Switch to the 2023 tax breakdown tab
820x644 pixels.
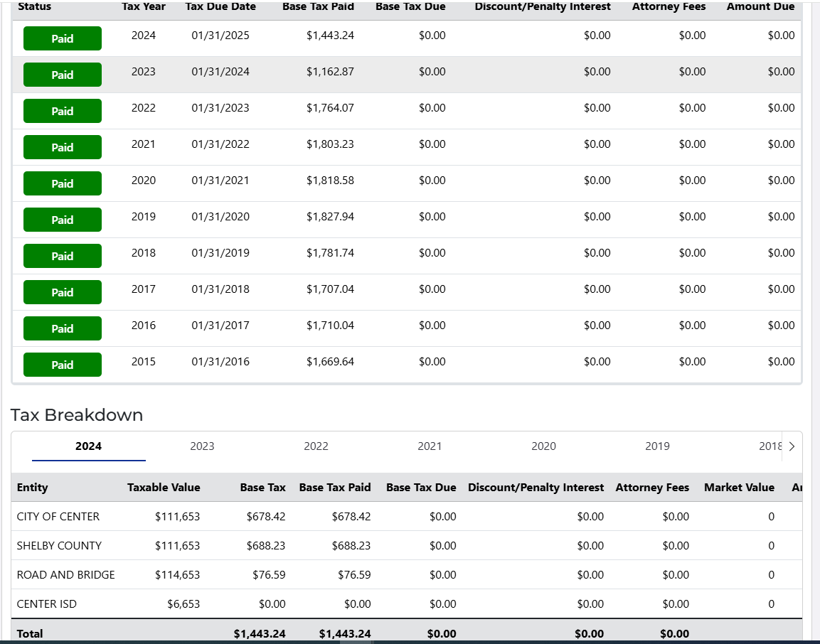(202, 446)
